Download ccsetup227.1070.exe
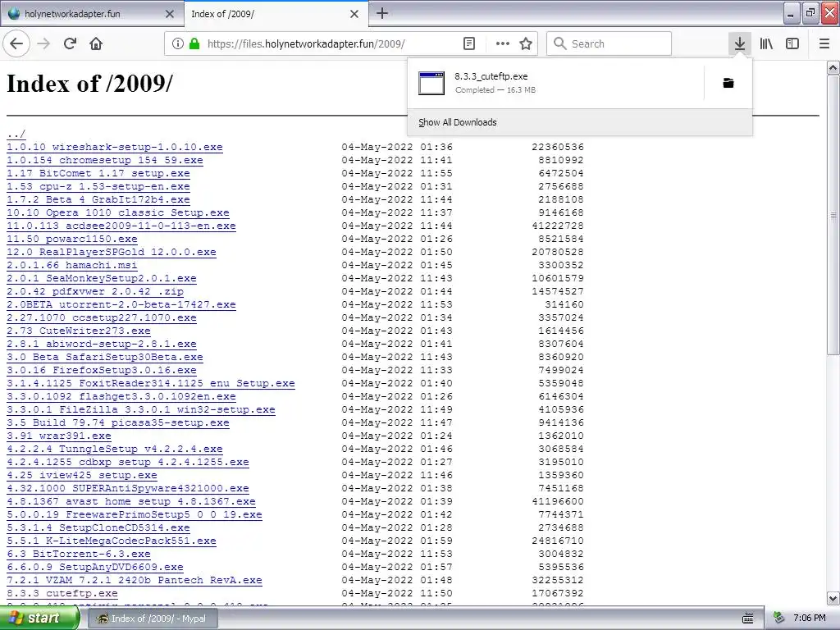Viewport: 840px width, 630px height. 101,317
